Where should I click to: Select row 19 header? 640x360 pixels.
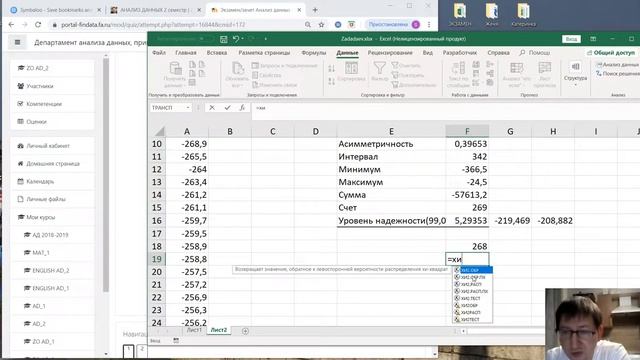click(x=157, y=259)
